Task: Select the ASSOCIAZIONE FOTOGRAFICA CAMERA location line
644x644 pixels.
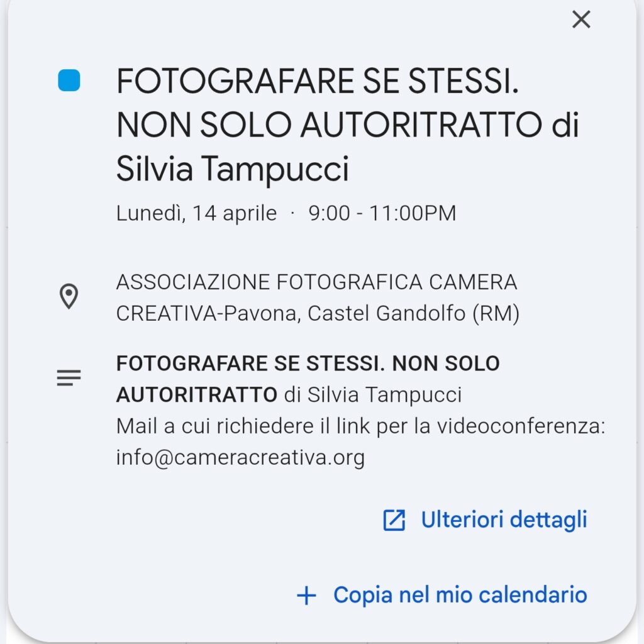Action: 316,282
